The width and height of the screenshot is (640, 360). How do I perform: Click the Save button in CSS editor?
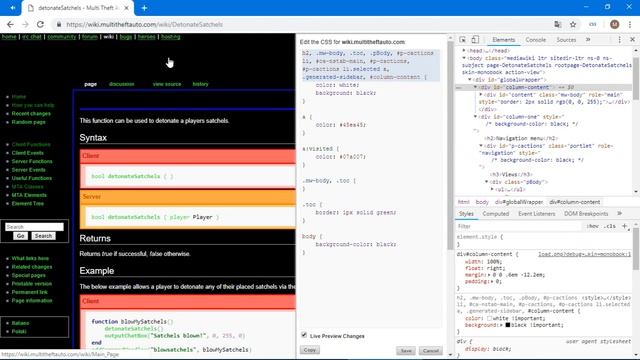[x=406, y=351]
